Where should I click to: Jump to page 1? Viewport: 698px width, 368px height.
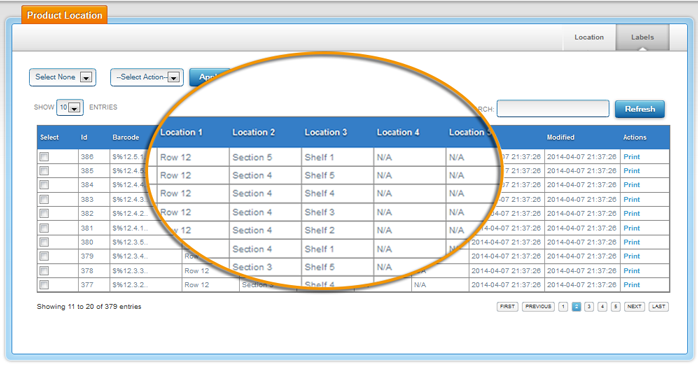563,307
